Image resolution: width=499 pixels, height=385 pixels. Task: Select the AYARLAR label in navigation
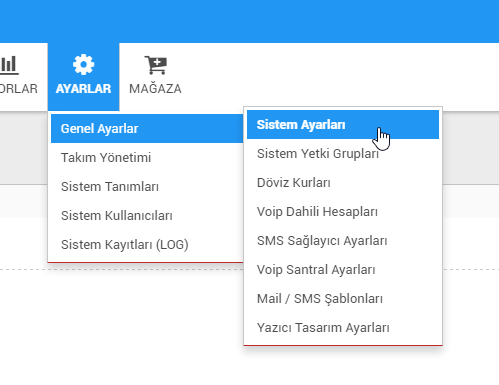[83, 89]
